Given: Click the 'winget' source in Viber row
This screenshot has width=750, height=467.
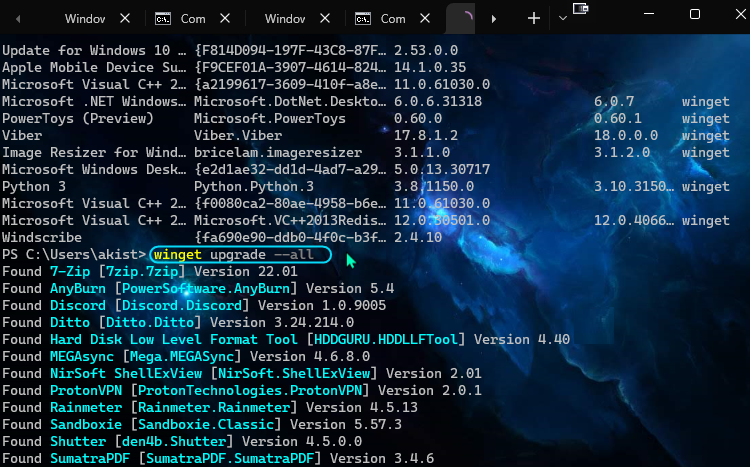Looking at the screenshot, I should pos(706,135).
